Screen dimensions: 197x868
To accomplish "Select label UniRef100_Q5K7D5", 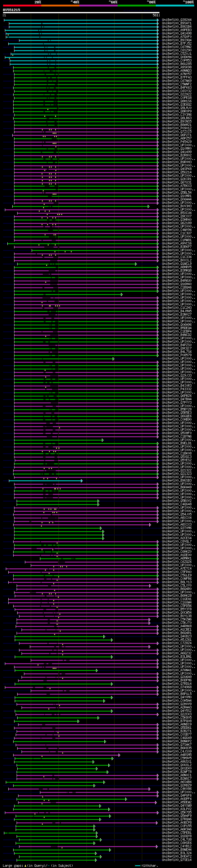I will click(x=176, y=812).
